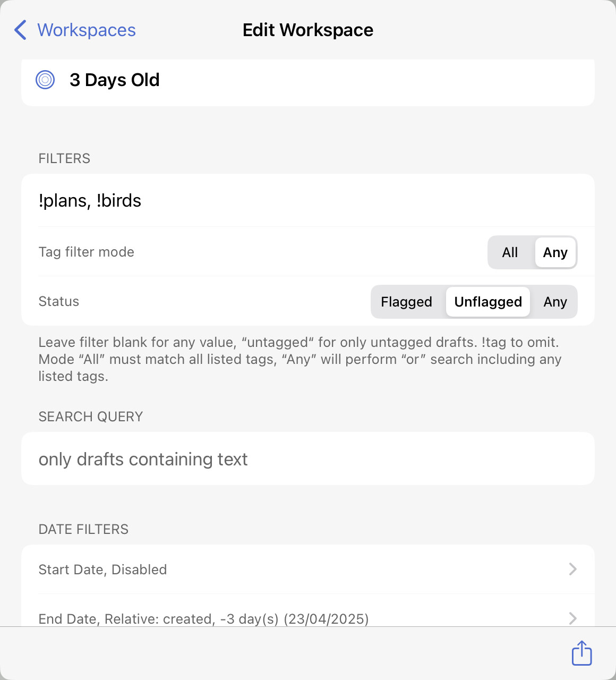The height and width of the screenshot is (680, 616).
Task: Open the share icon at bottom
Action: pos(581,653)
